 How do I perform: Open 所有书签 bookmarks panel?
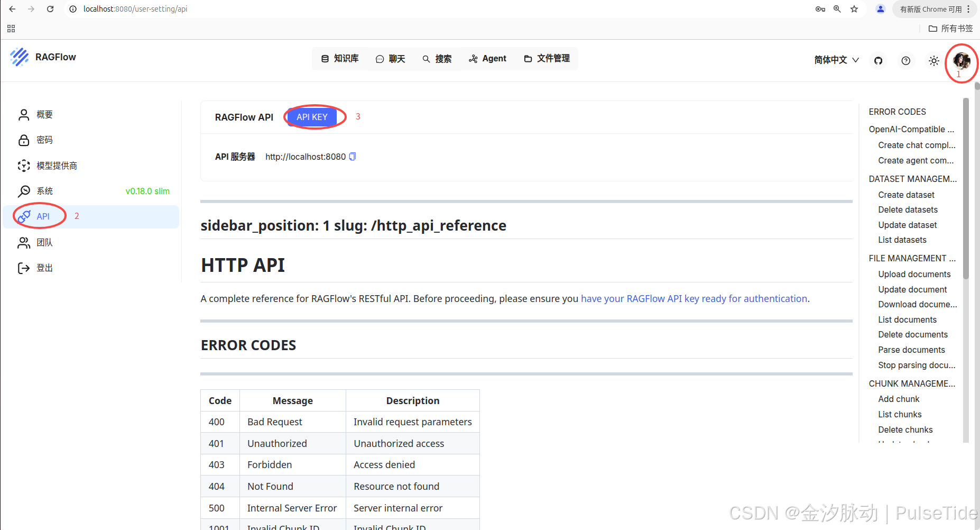pos(950,28)
